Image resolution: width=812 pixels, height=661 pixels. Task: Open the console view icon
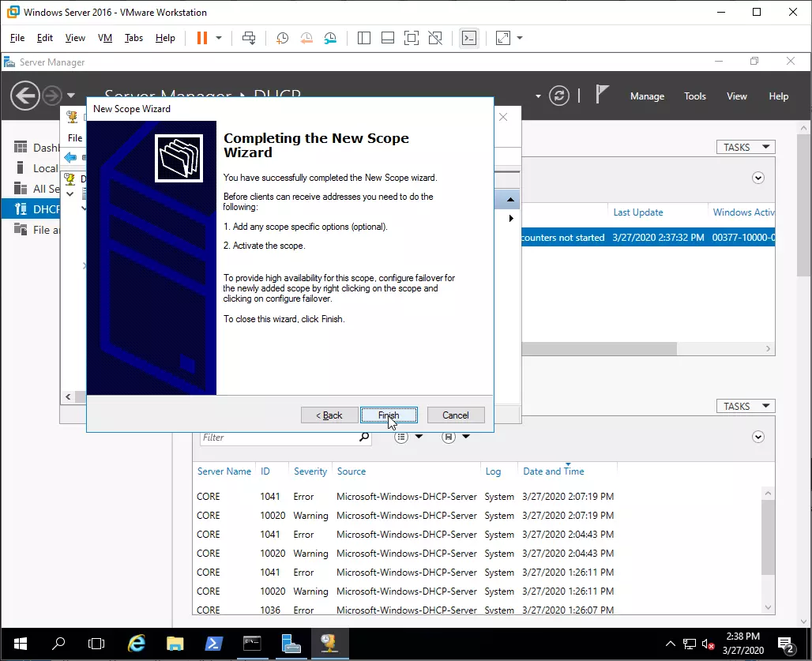point(469,38)
